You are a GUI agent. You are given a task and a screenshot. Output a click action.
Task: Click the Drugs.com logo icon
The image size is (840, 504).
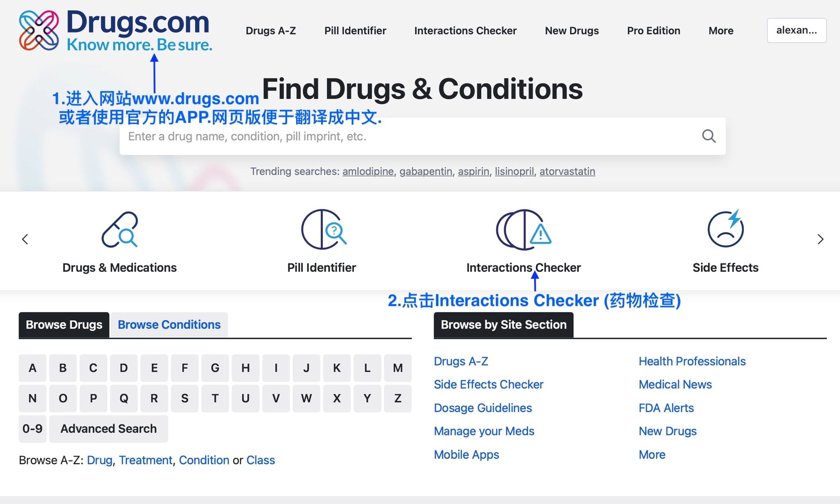39,30
